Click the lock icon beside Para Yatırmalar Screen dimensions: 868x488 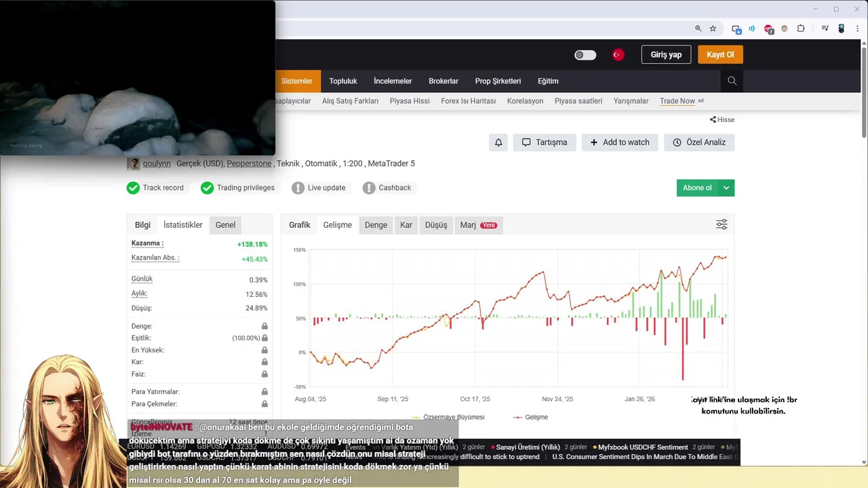coord(264,392)
